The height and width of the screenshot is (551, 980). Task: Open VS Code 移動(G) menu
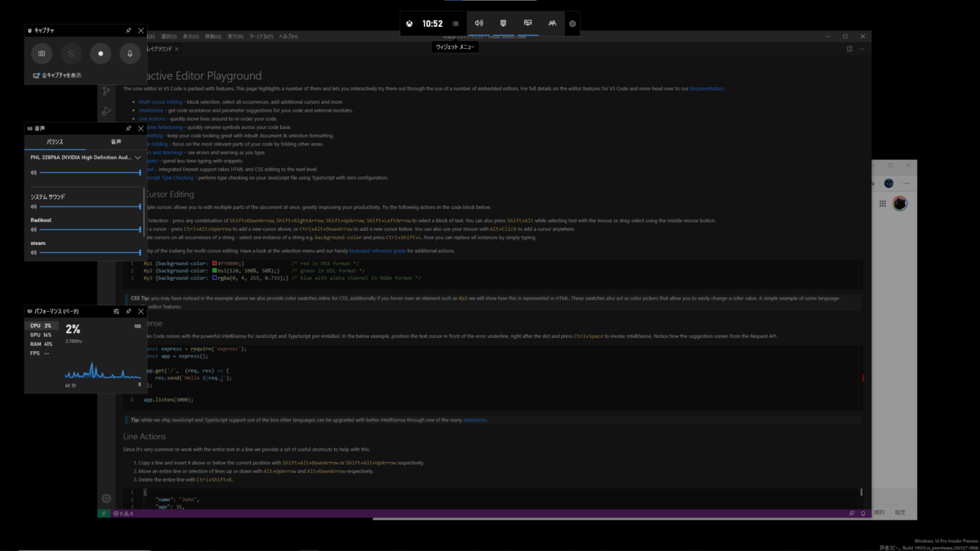(213, 37)
